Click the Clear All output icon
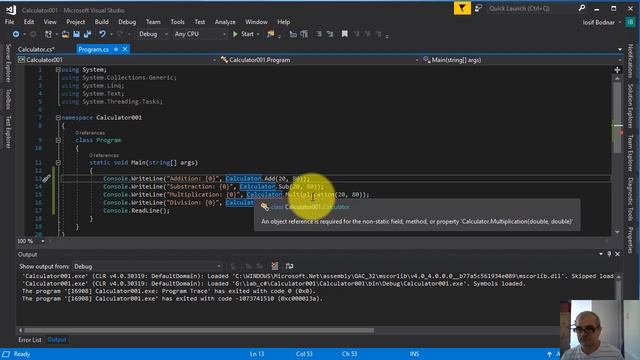640x360 pixels. coord(275,266)
